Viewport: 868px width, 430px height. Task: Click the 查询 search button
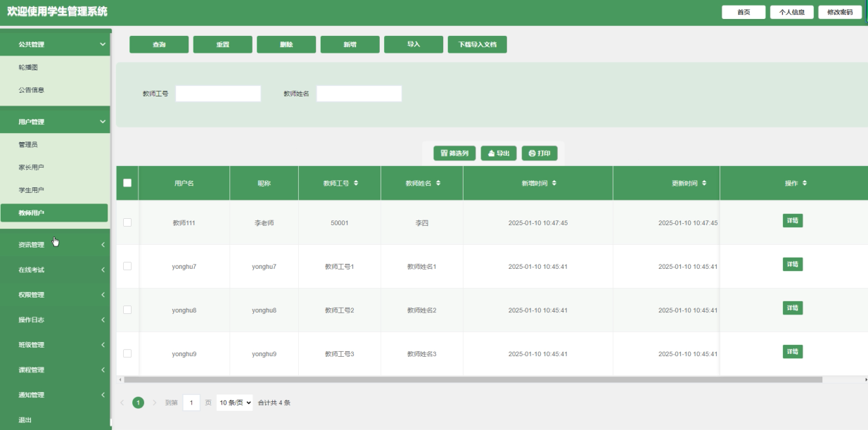pos(159,44)
